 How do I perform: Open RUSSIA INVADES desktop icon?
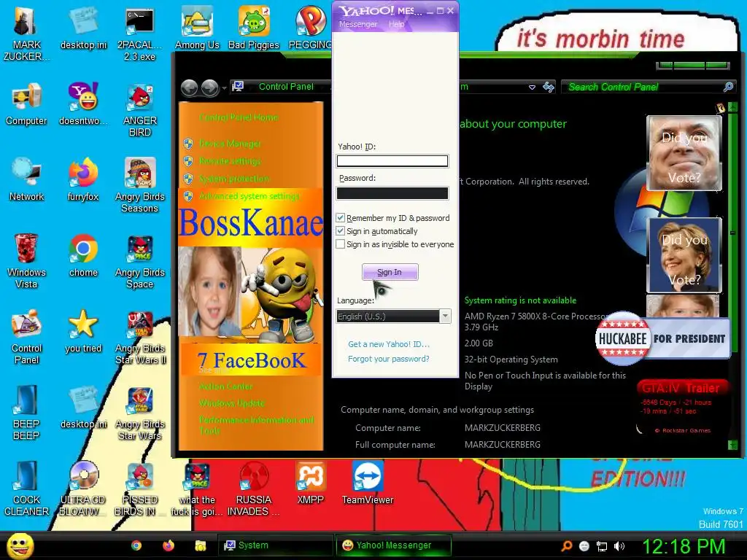pos(253,488)
